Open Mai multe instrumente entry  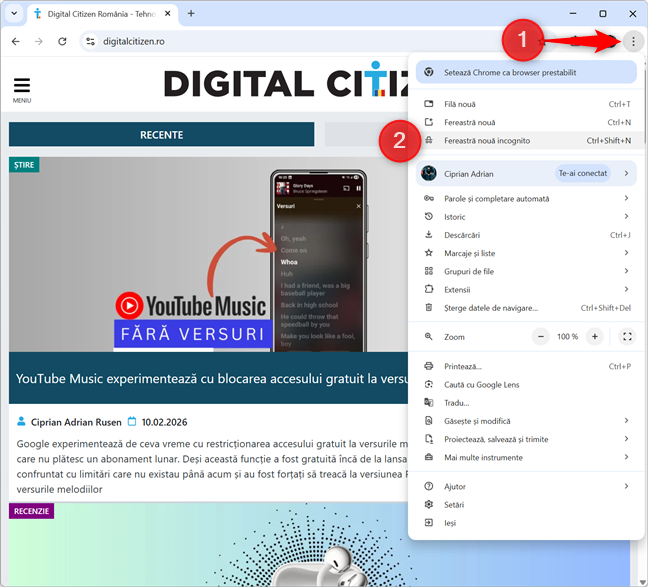pos(526,457)
